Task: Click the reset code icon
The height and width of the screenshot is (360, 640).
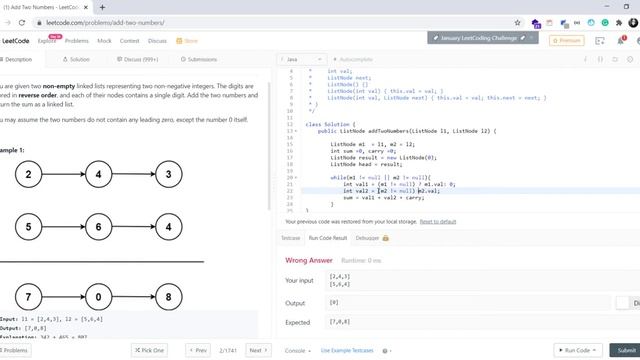Action: click(615, 60)
